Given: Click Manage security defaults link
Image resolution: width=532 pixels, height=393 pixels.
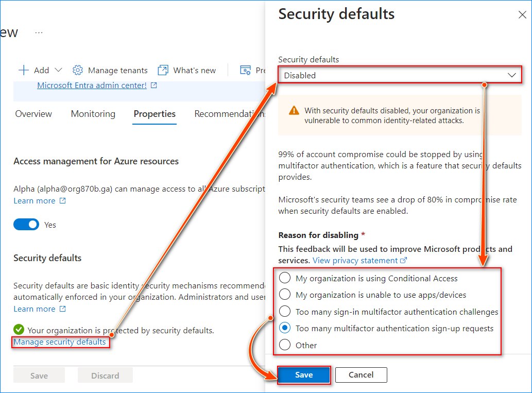Looking at the screenshot, I should click(60, 342).
